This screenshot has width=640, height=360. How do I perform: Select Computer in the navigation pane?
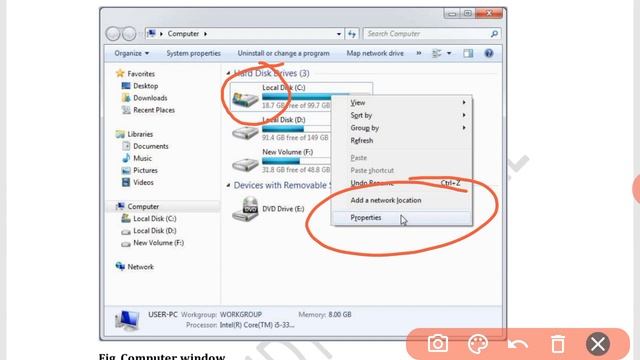pyautogui.click(x=143, y=207)
